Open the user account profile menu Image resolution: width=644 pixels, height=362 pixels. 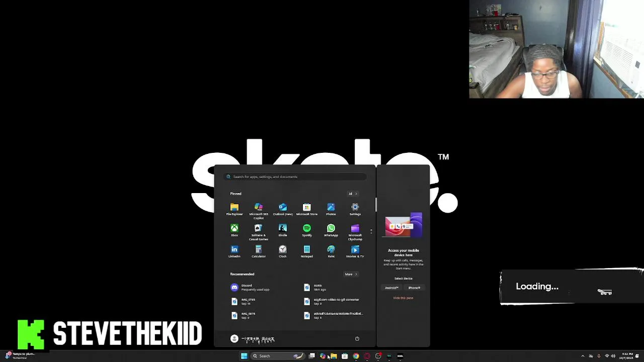click(x=253, y=339)
